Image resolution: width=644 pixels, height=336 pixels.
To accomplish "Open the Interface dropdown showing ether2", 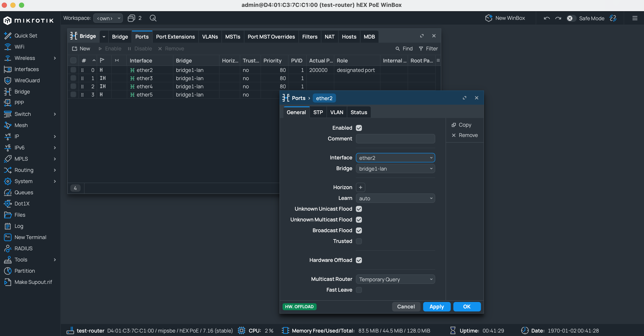I will (x=395, y=158).
